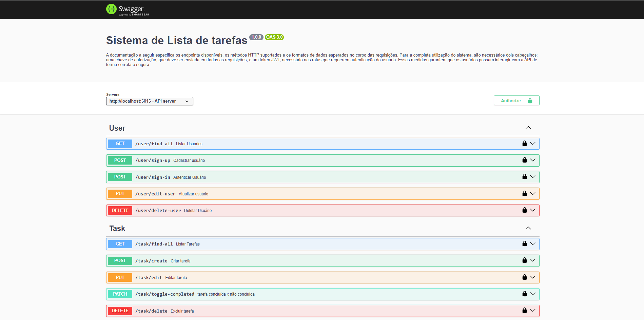Click lock icon on DELETE /task/delete

click(524, 311)
